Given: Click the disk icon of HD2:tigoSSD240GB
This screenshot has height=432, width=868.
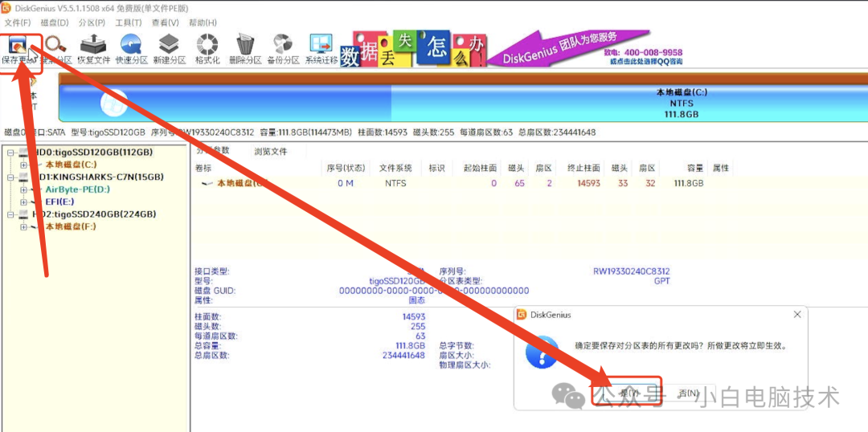Looking at the screenshot, I should [x=25, y=214].
